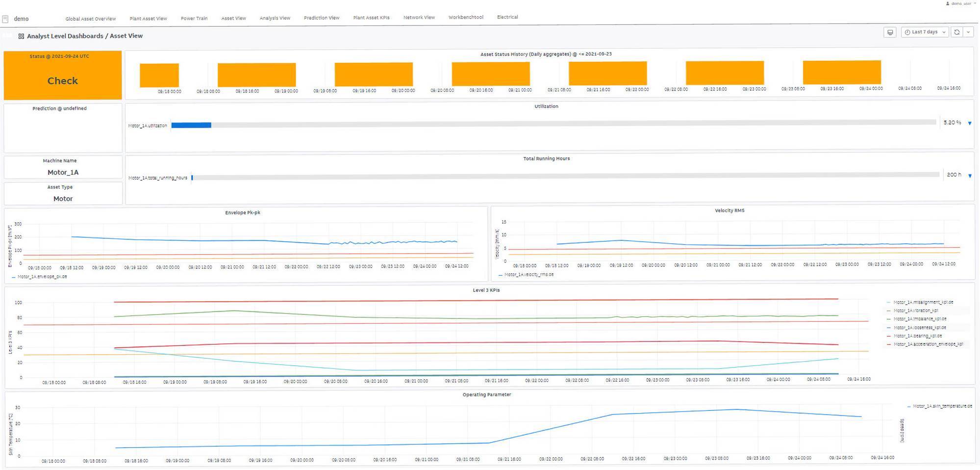Toggle the bearing_kpi series in legend
980x470 pixels.
click(x=917, y=336)
